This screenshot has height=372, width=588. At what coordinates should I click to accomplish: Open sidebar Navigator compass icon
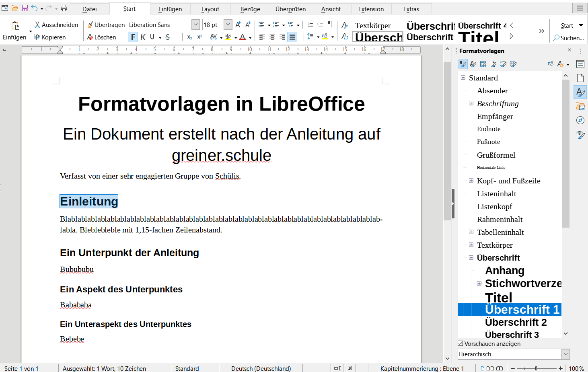tap(580, 120)
